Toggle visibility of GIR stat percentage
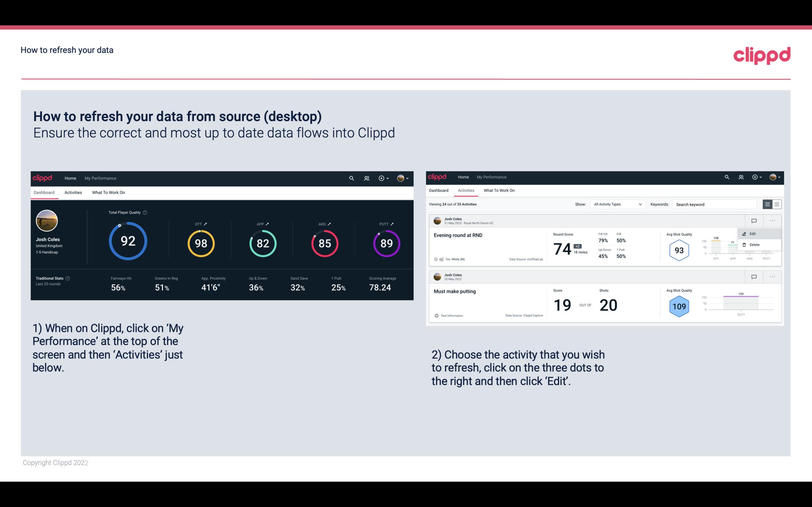Screen dimensions: 812x507 (x=621, y=240)
